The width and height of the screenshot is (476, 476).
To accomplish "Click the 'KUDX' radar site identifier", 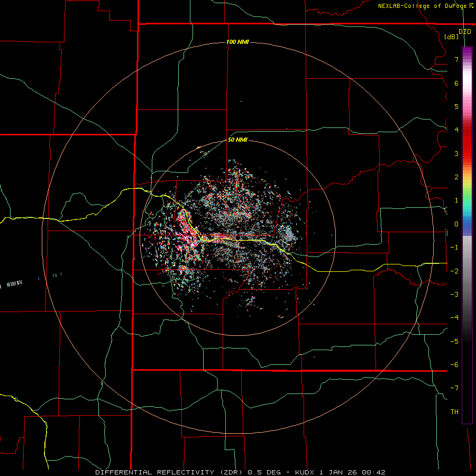I will (x=304, y=472).
